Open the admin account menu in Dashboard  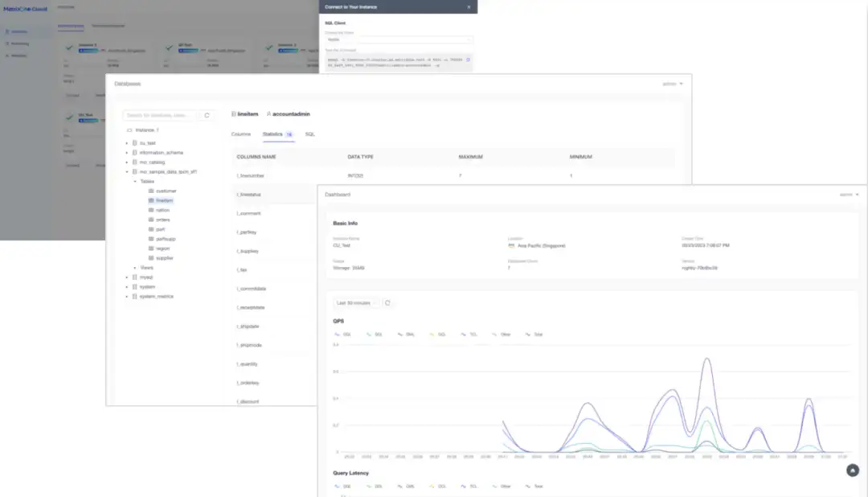(850, 195)
